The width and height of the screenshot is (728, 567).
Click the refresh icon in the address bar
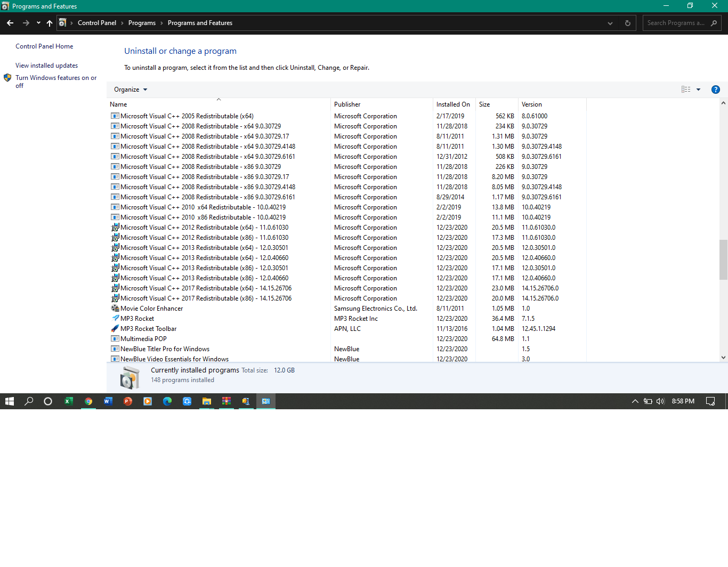(627, 23)
